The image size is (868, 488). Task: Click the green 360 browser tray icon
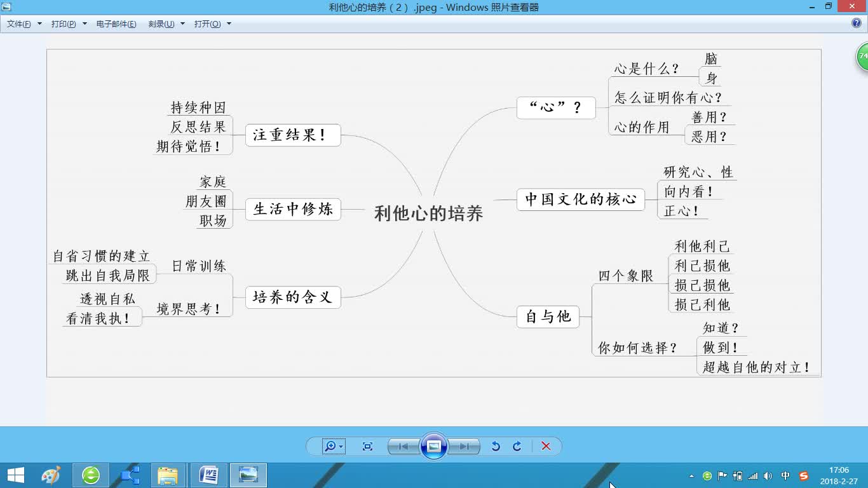[707, 476]
